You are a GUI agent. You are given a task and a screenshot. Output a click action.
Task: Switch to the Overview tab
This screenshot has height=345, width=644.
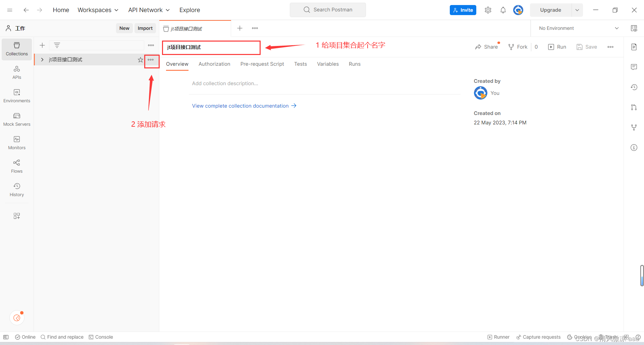(x=177, y=64)
